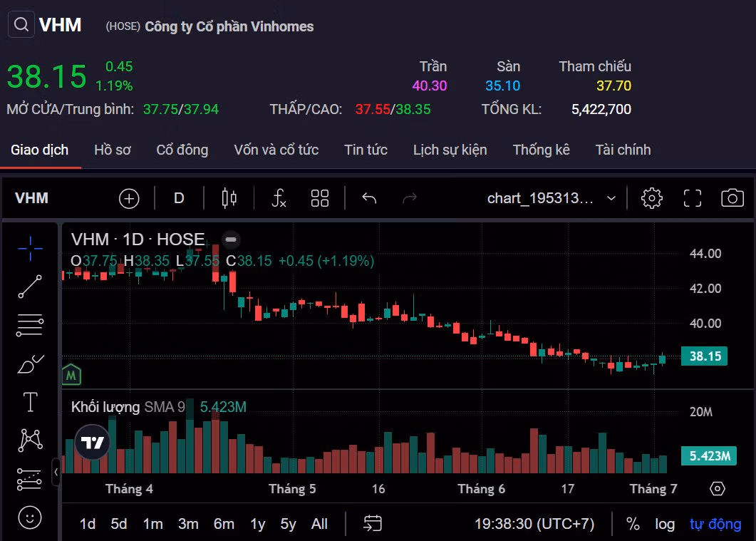Open the indicators fx menu
Screen dimensions: 756x541
click(279, 198)
